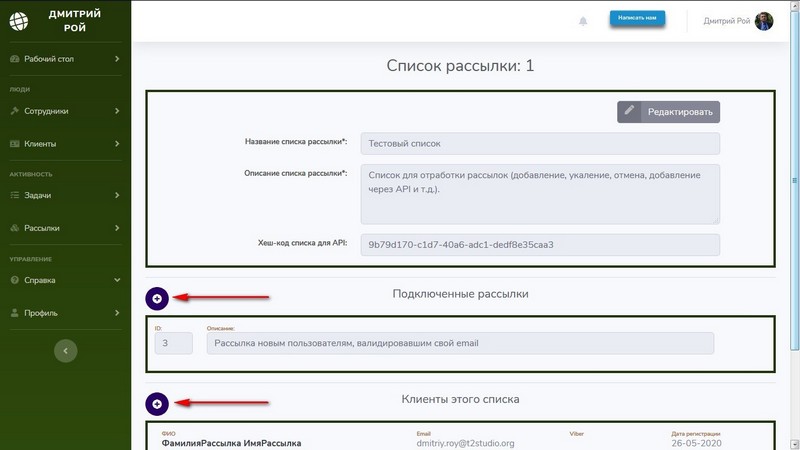Screen dimensions: 800x450
Task: Click the Написать нам button
Action: (637, 20)
